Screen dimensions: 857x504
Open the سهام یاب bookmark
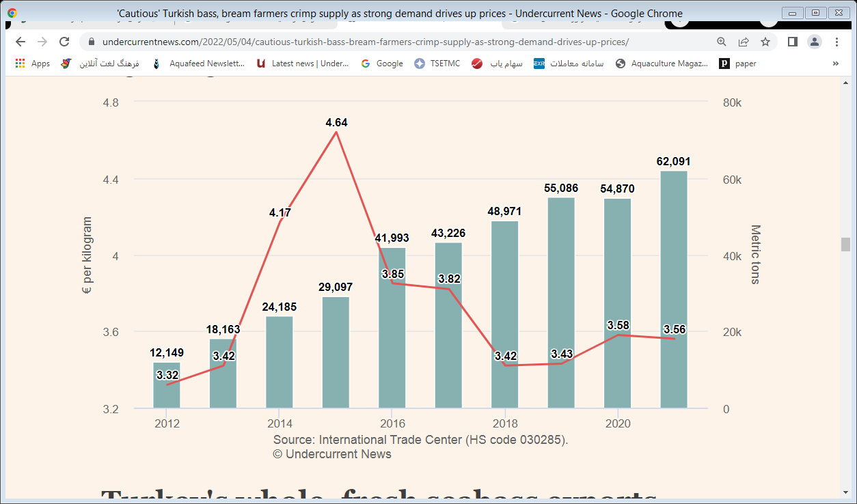coord(498,64)
